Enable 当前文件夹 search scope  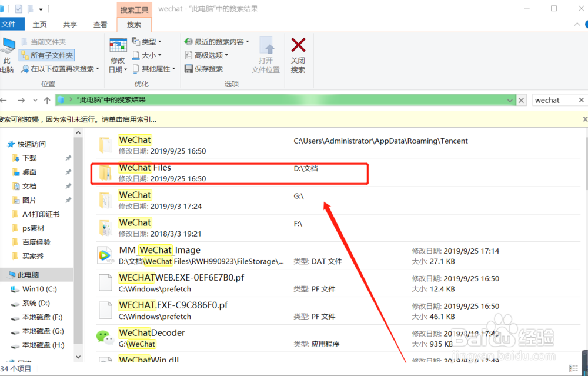pyautogui.click(x=45, y=41)
